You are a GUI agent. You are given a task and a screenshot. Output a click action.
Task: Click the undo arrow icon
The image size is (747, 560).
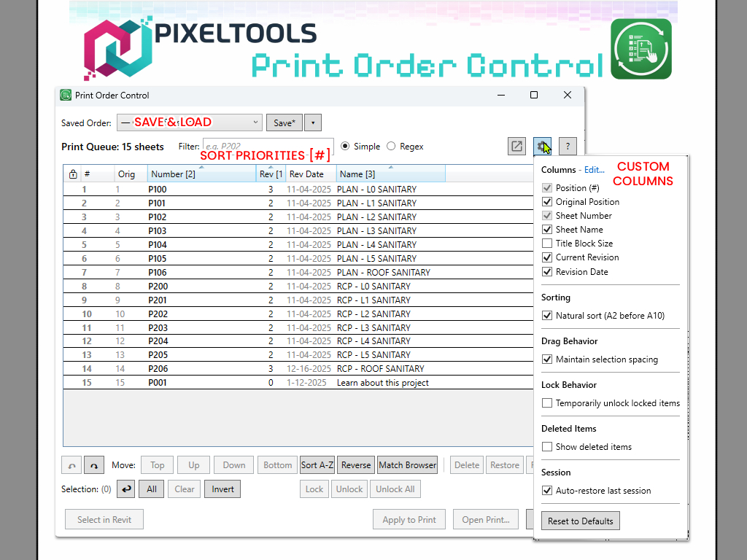71,465
